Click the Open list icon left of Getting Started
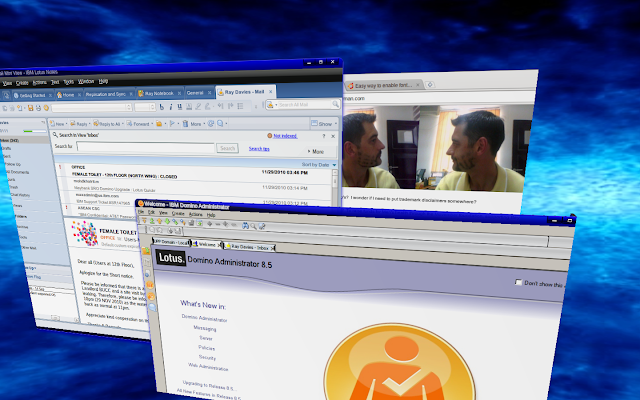Viewport: 640px width, 400px height. point(6,96)
